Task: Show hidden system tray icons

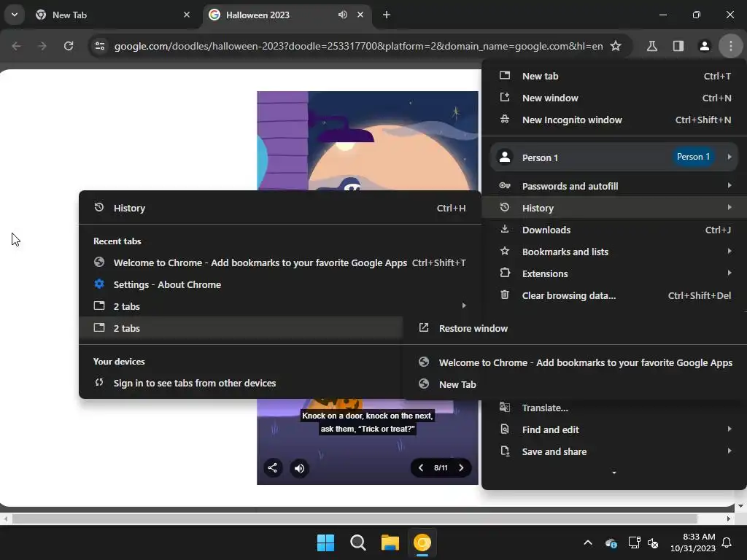Action: (588, 542)
